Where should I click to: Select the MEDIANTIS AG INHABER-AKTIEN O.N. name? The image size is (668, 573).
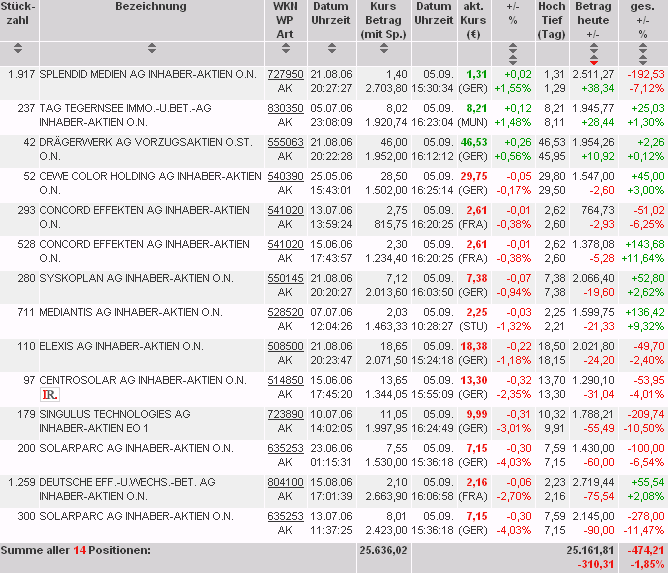[131, 312]
